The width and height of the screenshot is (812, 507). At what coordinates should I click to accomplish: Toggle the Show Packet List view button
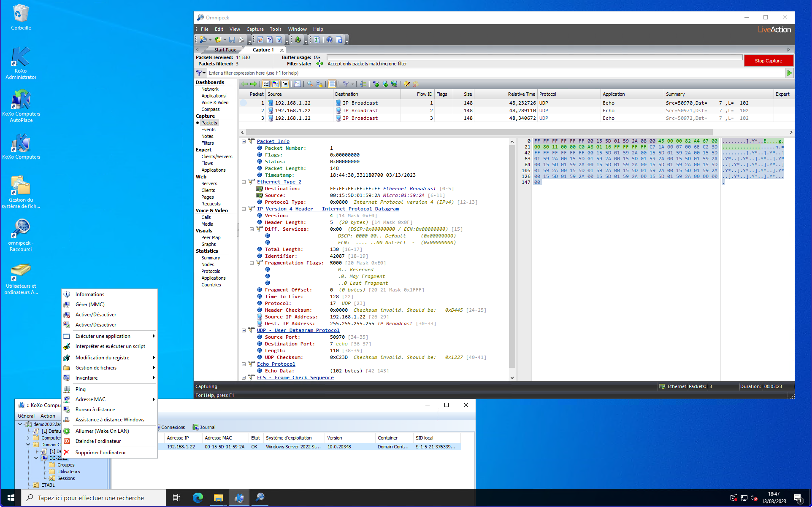(x=266, y=84)
